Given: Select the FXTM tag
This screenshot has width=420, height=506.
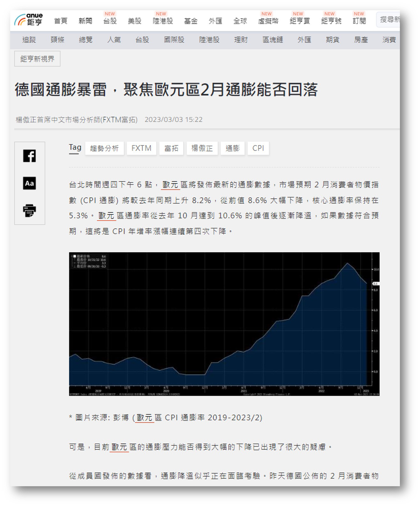Looking at the screenshot, I should pos(141,148).
